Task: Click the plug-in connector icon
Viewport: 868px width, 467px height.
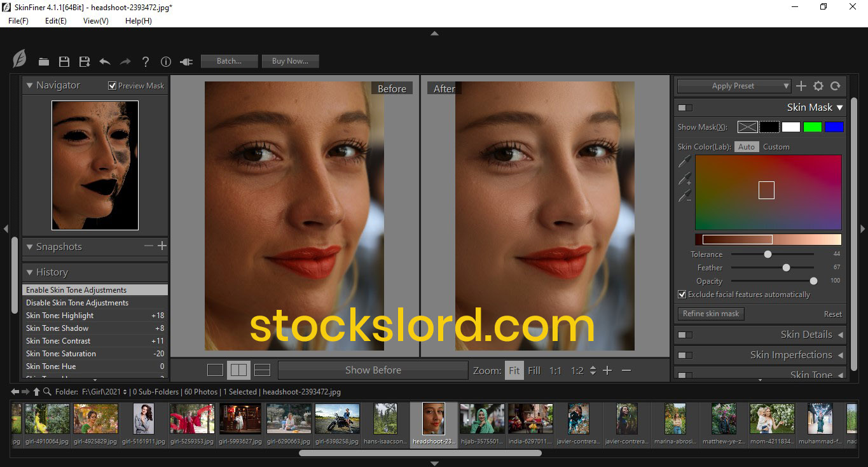Action: coord(186,62)
